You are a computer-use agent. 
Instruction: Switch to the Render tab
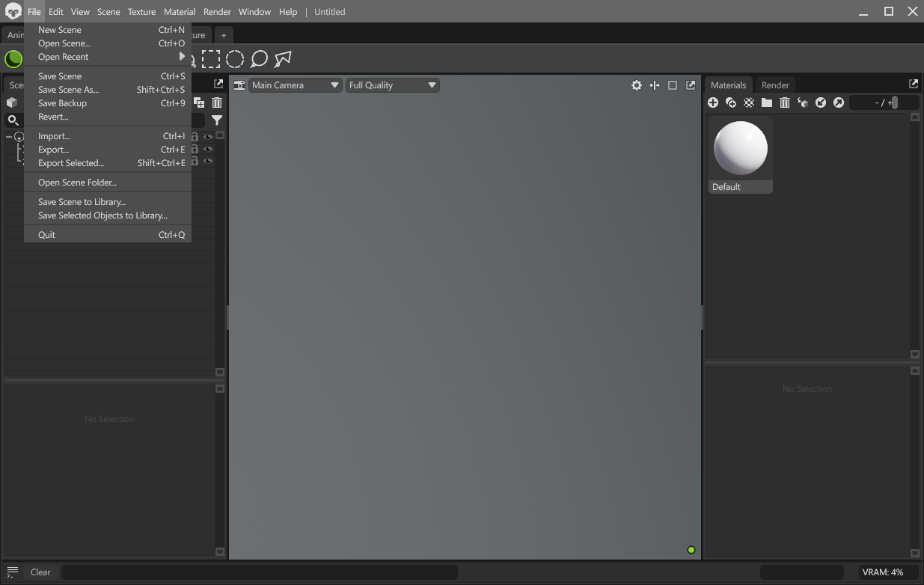(x=775, y=85)
